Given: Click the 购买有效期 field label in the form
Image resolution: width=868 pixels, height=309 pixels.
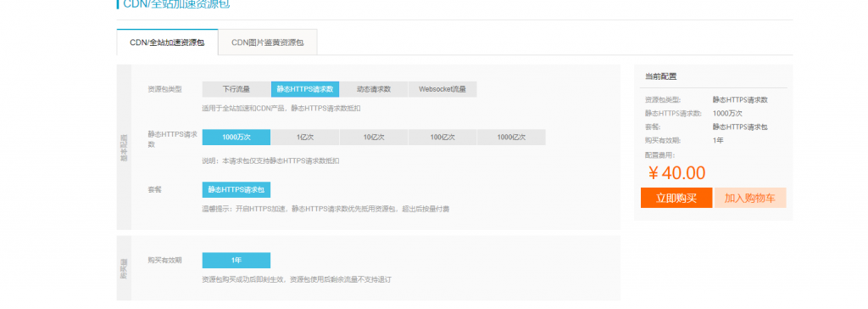Looking at the screenshot, I should (165, 260).
